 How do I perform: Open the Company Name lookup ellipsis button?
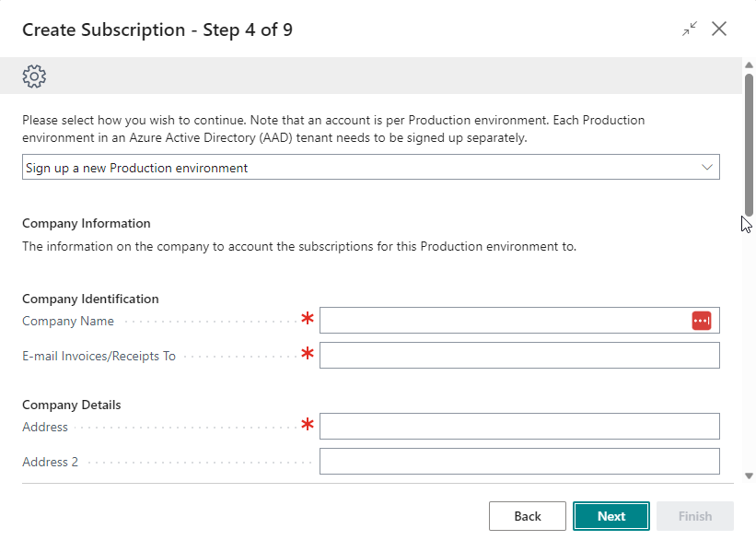pyautogui.click(x=702, y=321)
